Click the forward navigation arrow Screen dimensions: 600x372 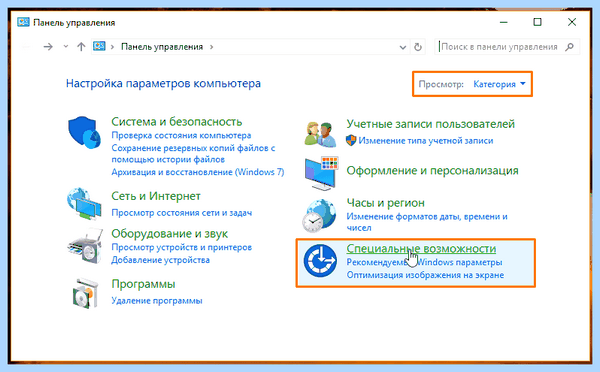[x=48, y=47]
